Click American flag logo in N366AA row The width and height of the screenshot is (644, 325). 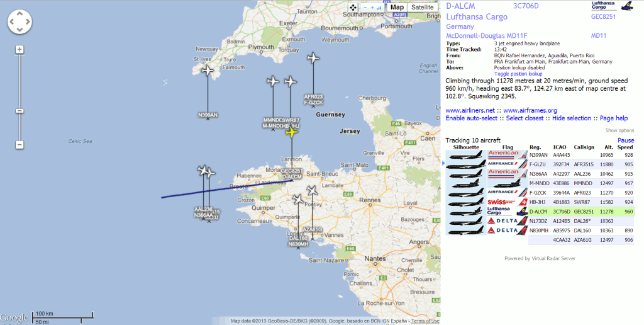pos(508,174)
